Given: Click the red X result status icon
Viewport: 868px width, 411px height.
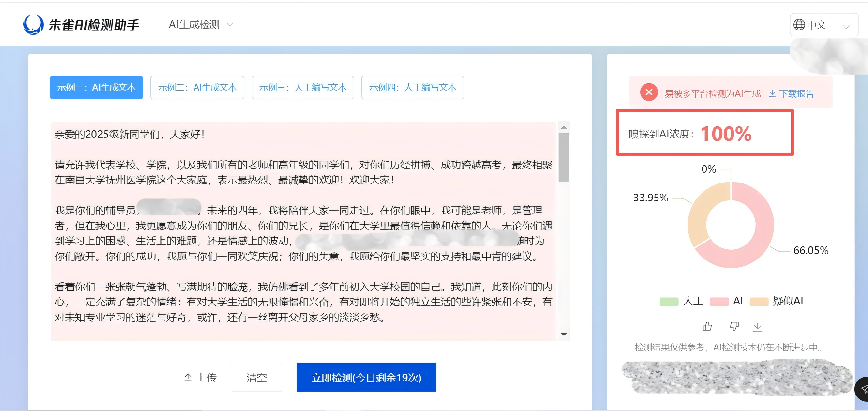Looking at the screenshot, I should coord(649,92).
